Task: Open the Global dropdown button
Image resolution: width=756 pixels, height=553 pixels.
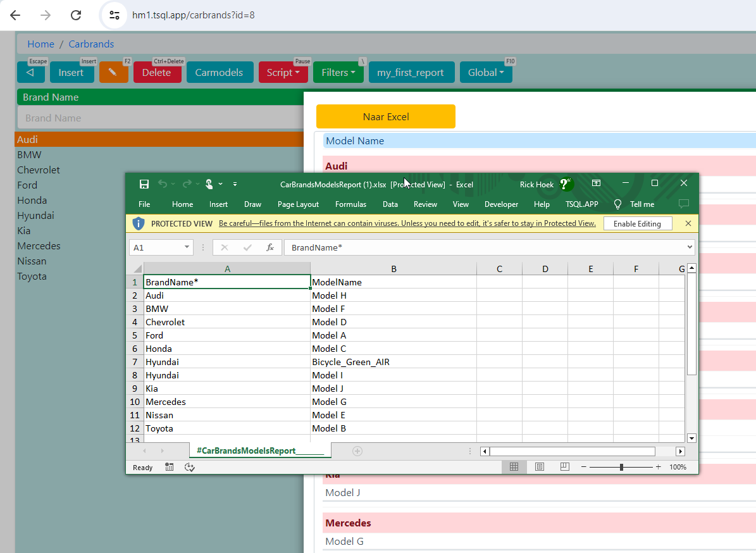Action: point(485,72)
